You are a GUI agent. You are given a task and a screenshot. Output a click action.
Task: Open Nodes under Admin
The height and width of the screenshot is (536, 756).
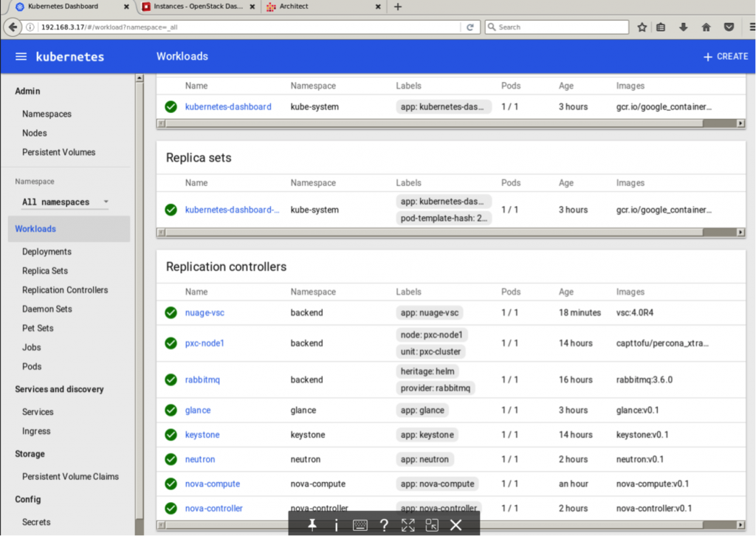coord(34,133)
